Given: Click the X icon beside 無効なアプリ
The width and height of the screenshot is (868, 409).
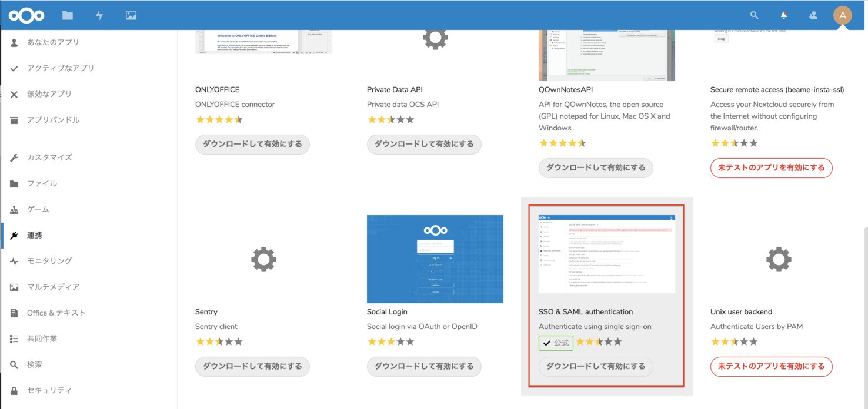Looking at the screenshot, I should point(14,94).
